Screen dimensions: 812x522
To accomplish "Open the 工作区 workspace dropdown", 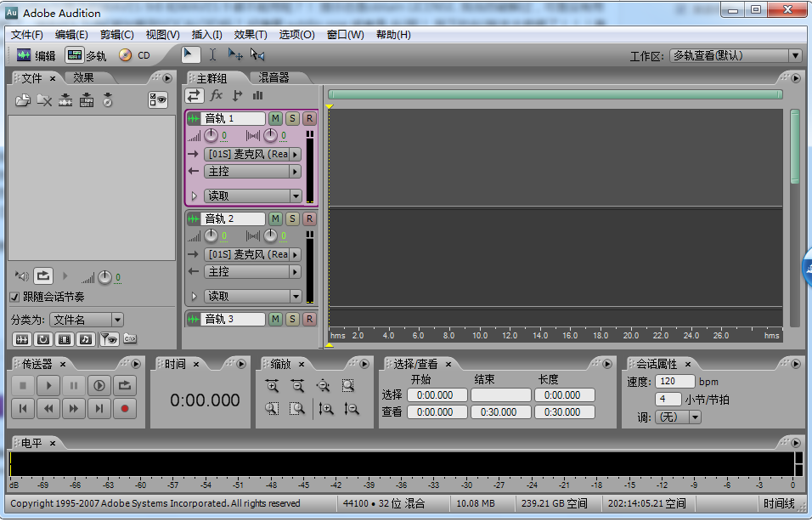I will coord(736,55).
